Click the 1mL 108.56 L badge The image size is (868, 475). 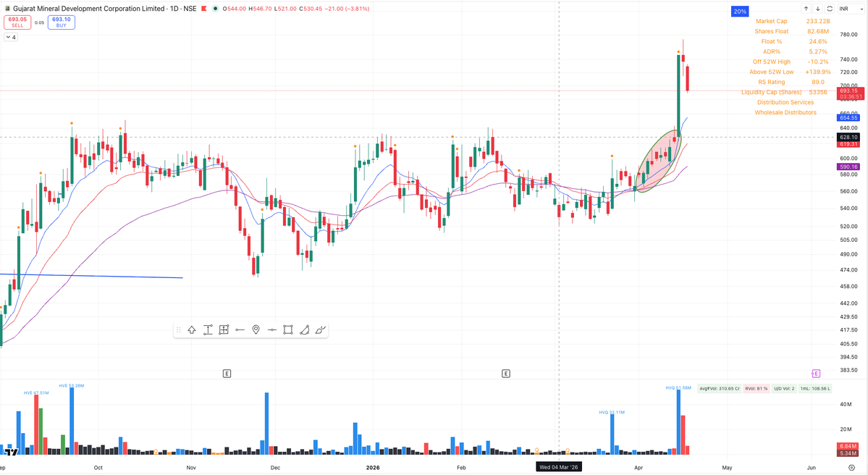click(815, 389)
